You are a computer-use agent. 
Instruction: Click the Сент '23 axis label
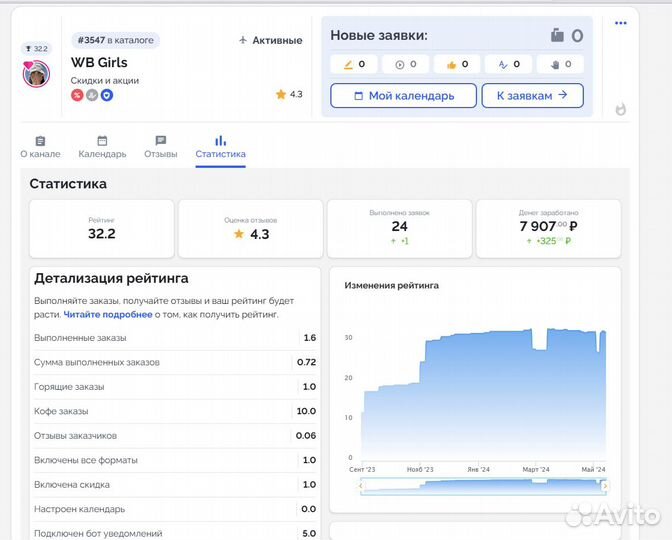click(x=362, y=469)
